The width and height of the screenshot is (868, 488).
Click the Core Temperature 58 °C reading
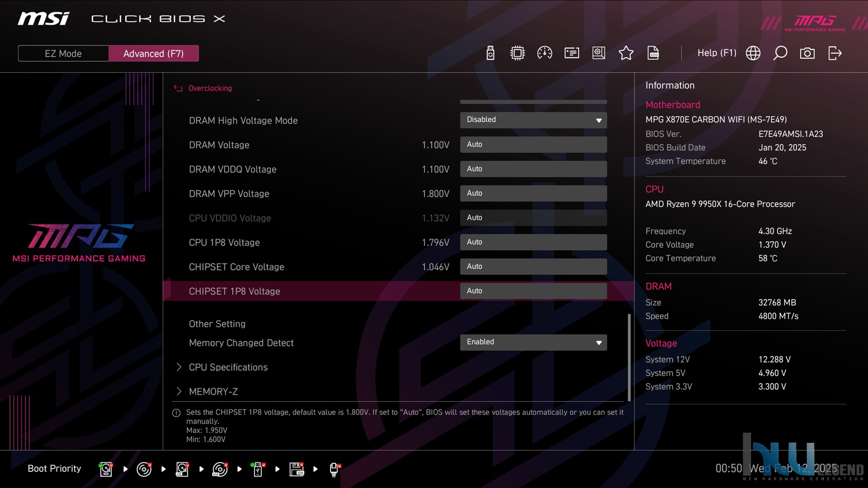click(x=768, y=259)
